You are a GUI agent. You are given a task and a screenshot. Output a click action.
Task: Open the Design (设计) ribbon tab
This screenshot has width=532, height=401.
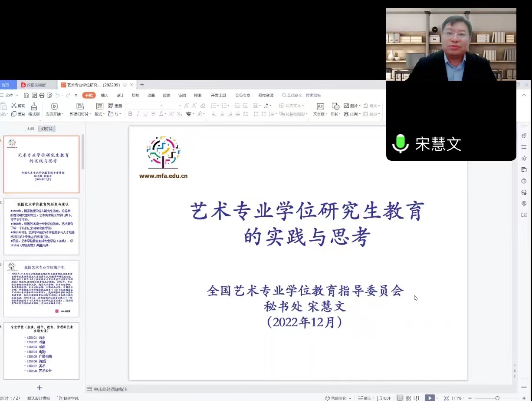(120, 95)
